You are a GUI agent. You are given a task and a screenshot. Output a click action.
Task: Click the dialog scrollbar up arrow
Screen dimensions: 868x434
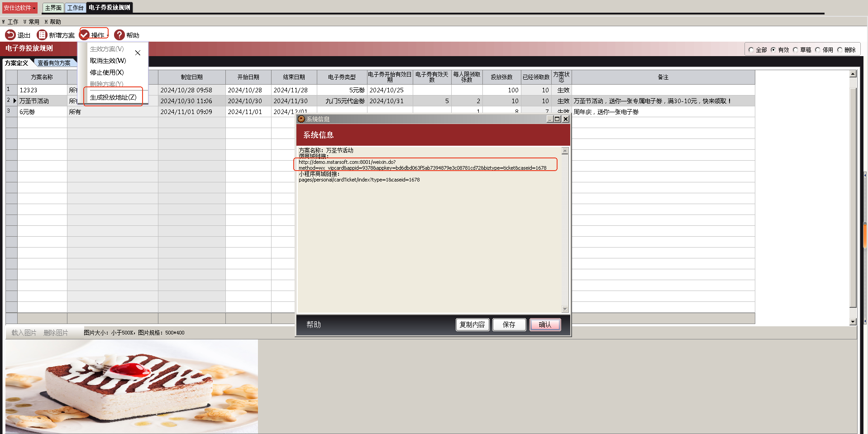[x=565, y=151]
